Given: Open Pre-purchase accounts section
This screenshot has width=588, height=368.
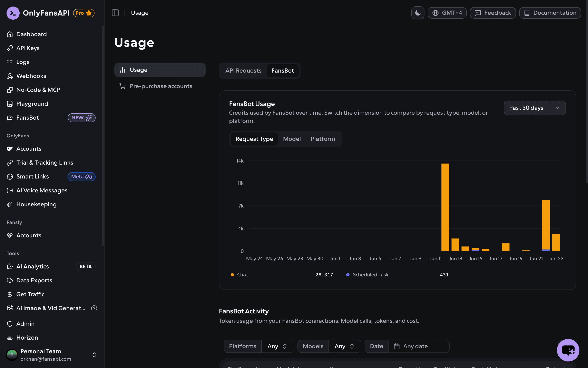Looking at the screenshot, I should click(x=160, y=86).
